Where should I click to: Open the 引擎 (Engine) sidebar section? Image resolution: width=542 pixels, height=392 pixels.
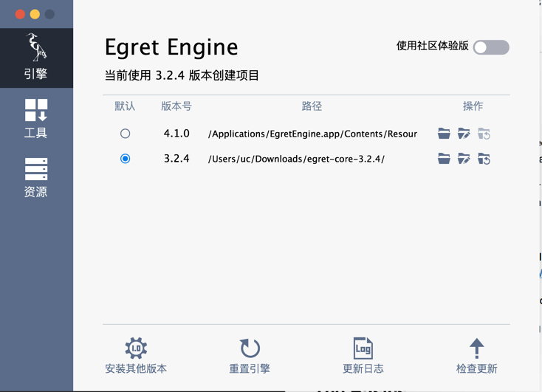(x=36, y=58)
